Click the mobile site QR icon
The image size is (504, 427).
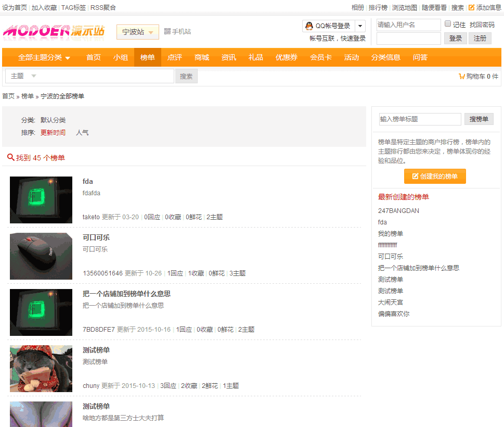coord(167,32)
